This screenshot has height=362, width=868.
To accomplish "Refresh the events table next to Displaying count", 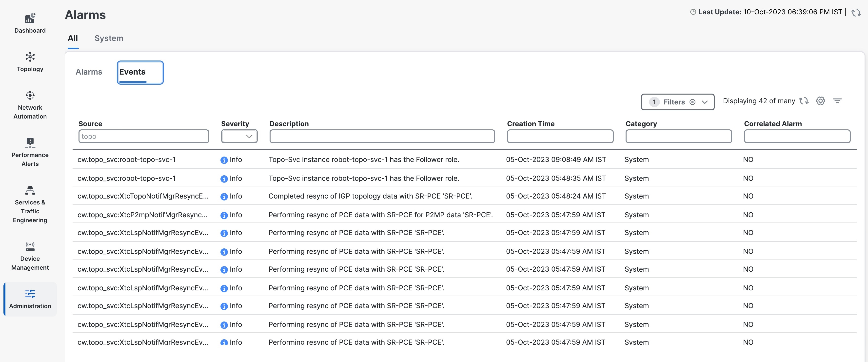I will (804, 101).
